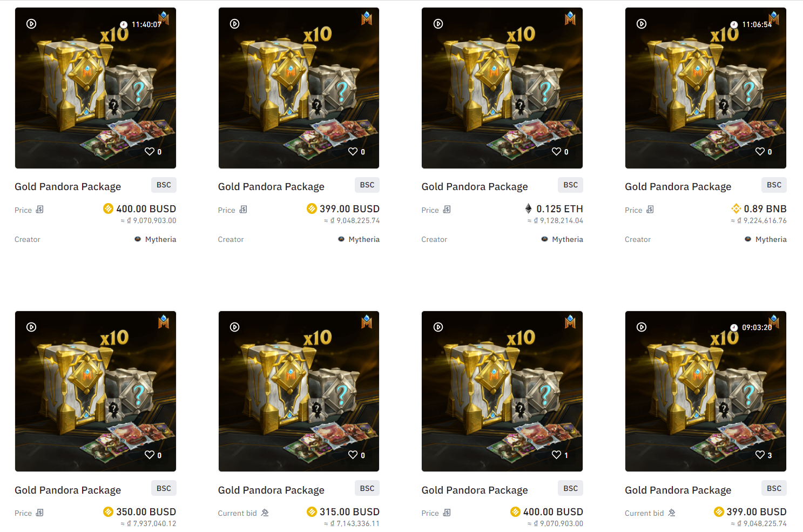Click the Mytheria logo badge on 0.125 ETH card
The image size is (803, 532).
(x=570, y=18)
